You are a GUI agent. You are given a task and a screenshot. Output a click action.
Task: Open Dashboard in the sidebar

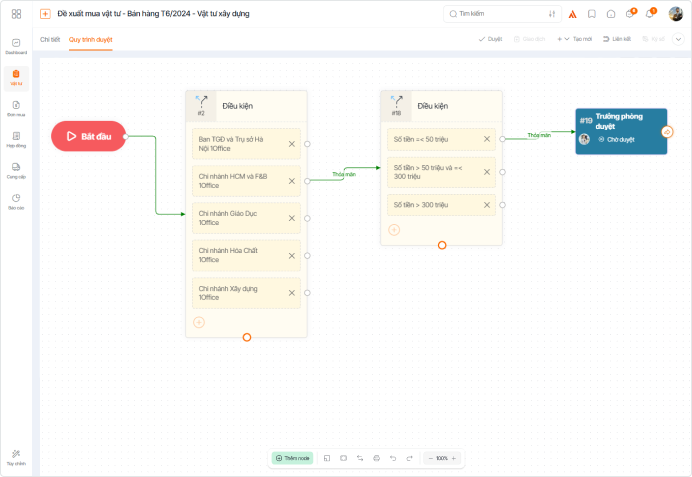coord(16,46)
